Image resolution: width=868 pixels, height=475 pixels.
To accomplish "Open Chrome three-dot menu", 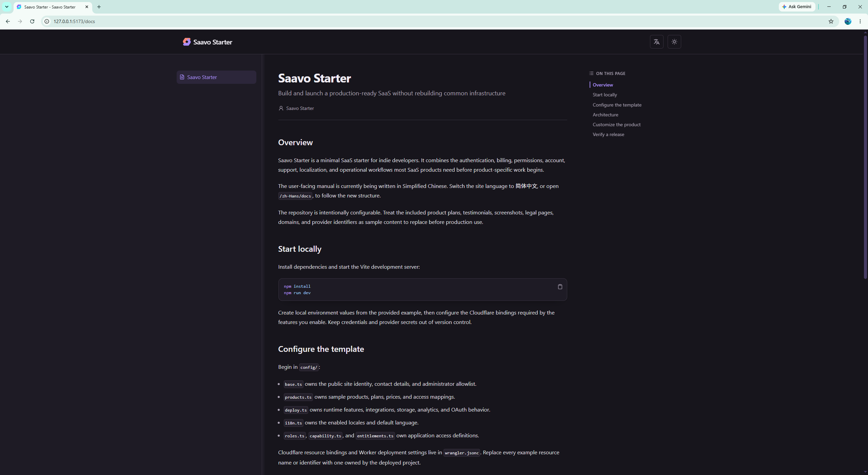I will tap(860, 21).
